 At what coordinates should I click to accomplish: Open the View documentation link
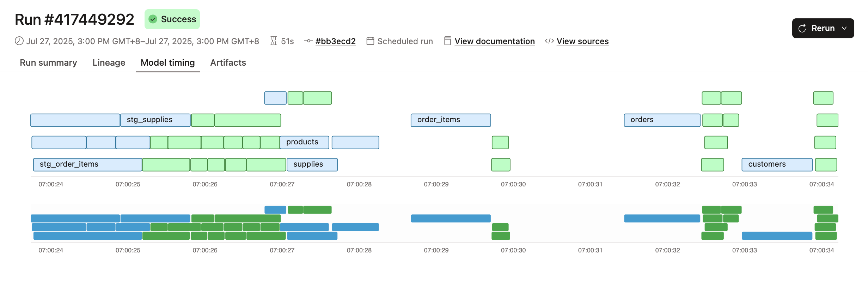[x=494, y=41]
